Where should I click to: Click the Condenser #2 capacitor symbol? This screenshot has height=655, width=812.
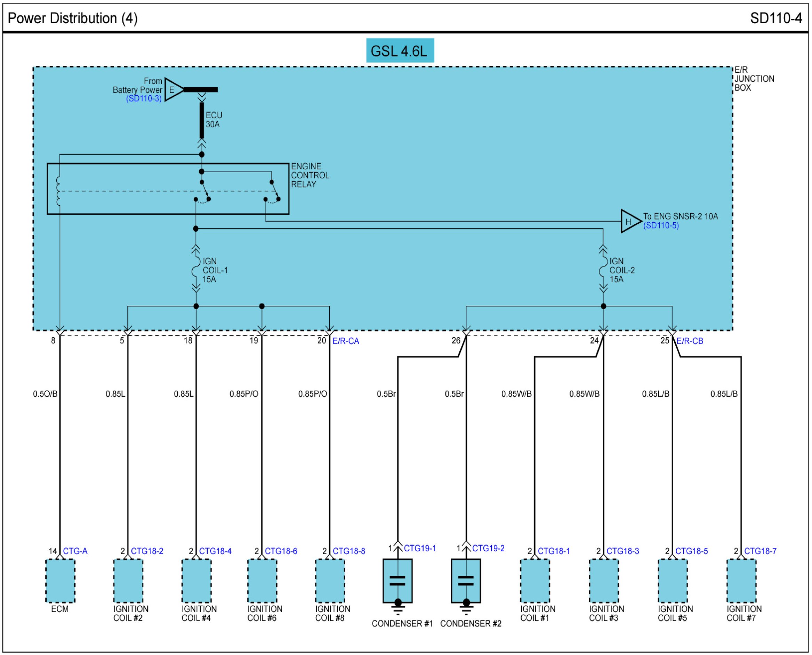tap(466, 581)
